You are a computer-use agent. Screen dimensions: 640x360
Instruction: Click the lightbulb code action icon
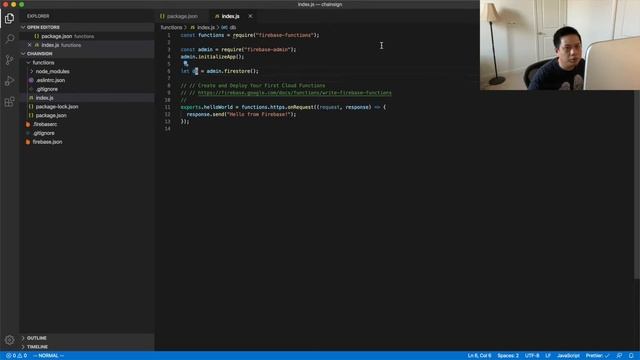point(186,64)
